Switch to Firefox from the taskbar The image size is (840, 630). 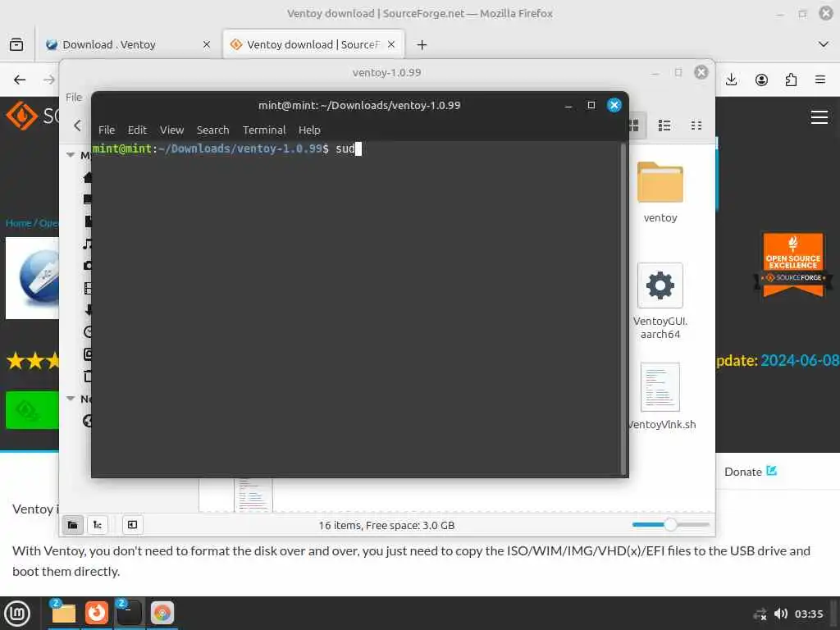97,613
